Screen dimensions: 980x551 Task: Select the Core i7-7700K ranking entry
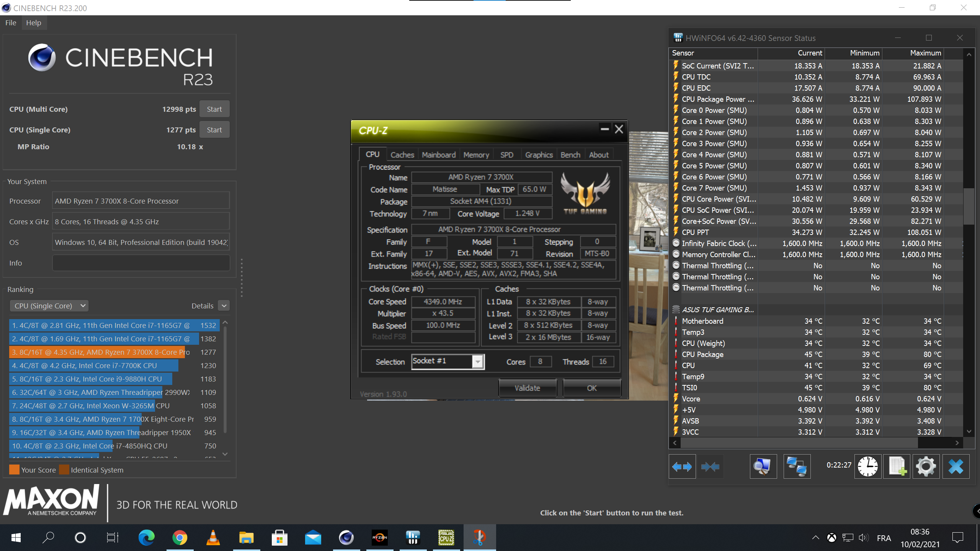point(94,365)
